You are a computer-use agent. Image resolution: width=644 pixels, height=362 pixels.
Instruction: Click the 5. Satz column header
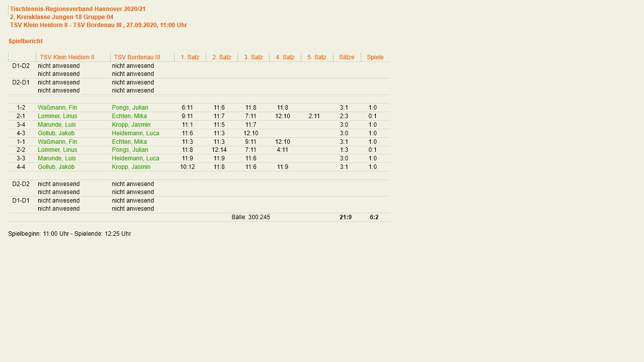(x=316, y=57)
